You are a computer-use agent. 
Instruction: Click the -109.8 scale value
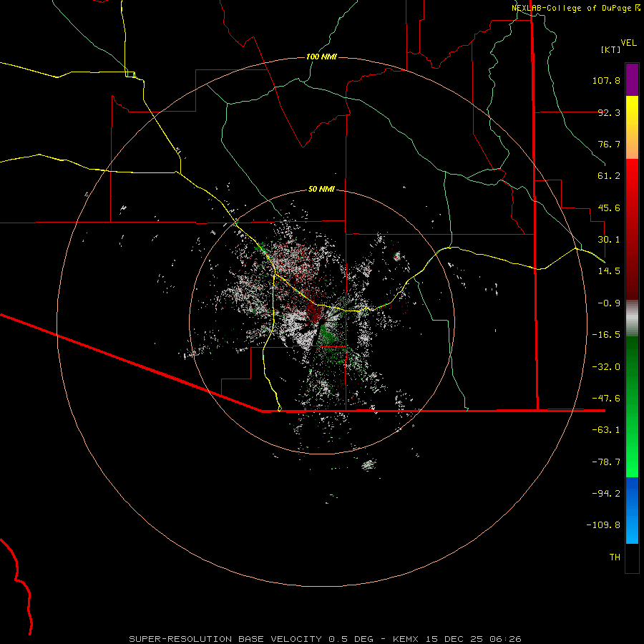(x=603, y=525)
